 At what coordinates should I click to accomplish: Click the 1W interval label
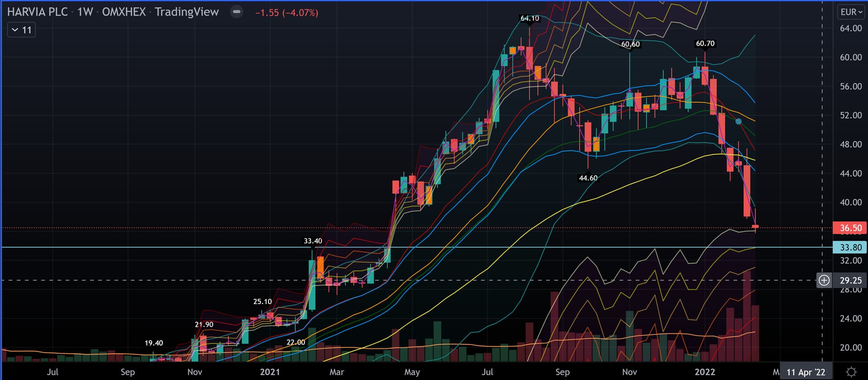[x=85, y=12]
